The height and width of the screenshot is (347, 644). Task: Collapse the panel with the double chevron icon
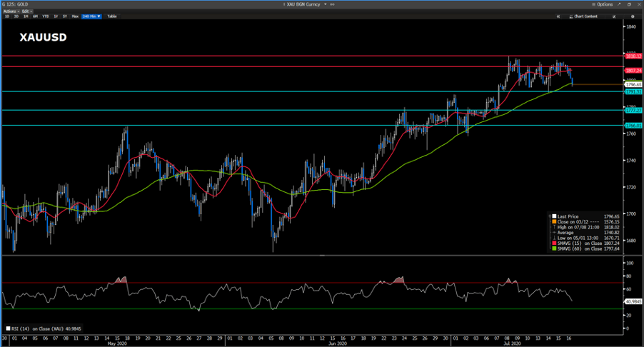click(558, 16)
